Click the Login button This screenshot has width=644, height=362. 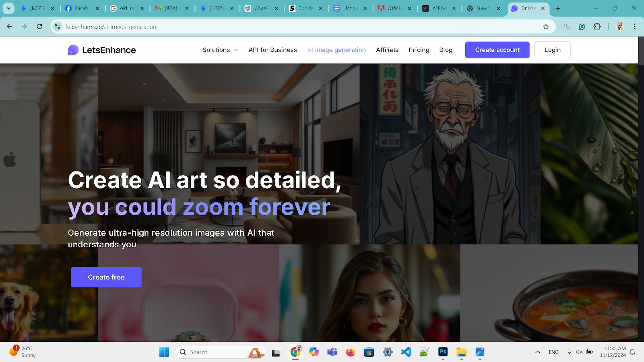coord(553,50)
